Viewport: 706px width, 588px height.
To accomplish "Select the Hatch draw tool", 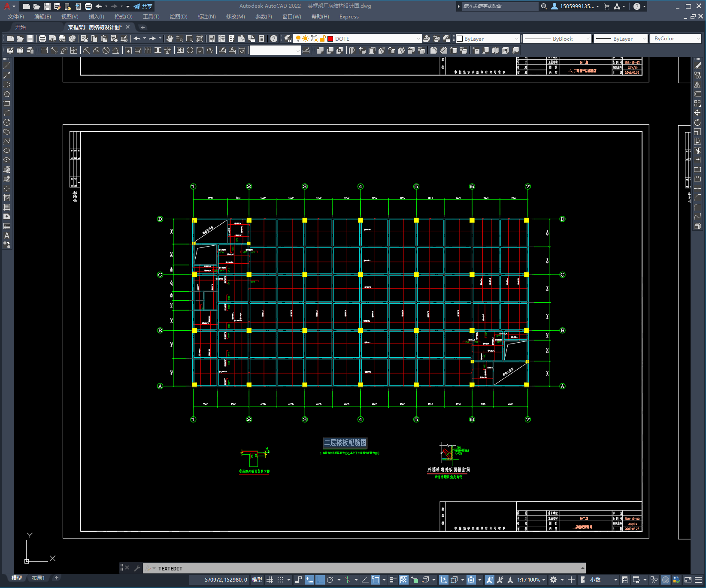I will 7,198.
